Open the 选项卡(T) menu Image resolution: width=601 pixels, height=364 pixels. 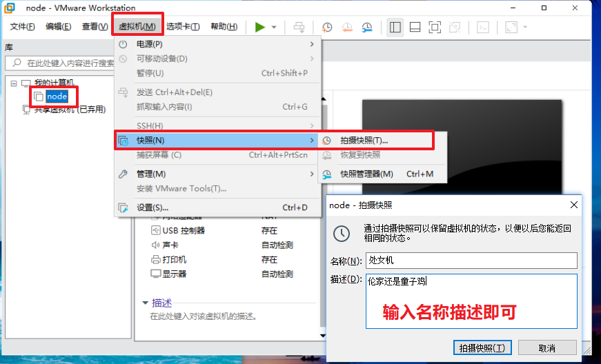point(183,26)
